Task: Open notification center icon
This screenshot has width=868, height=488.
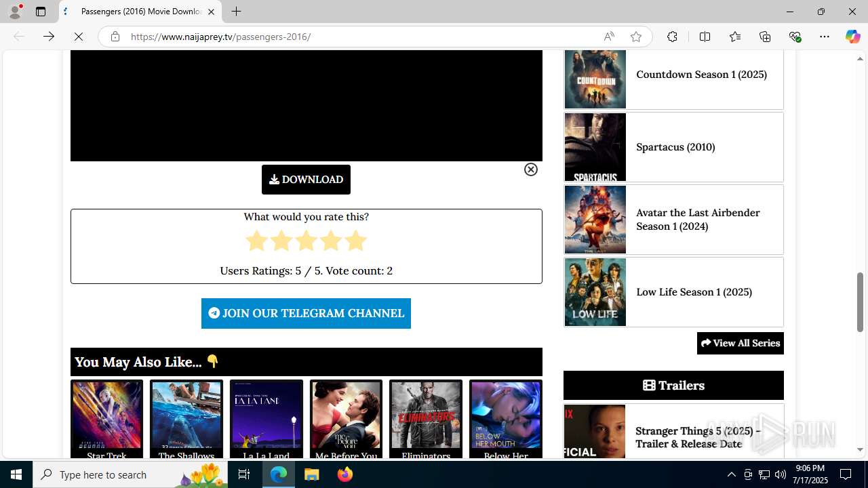Action: 846,474
